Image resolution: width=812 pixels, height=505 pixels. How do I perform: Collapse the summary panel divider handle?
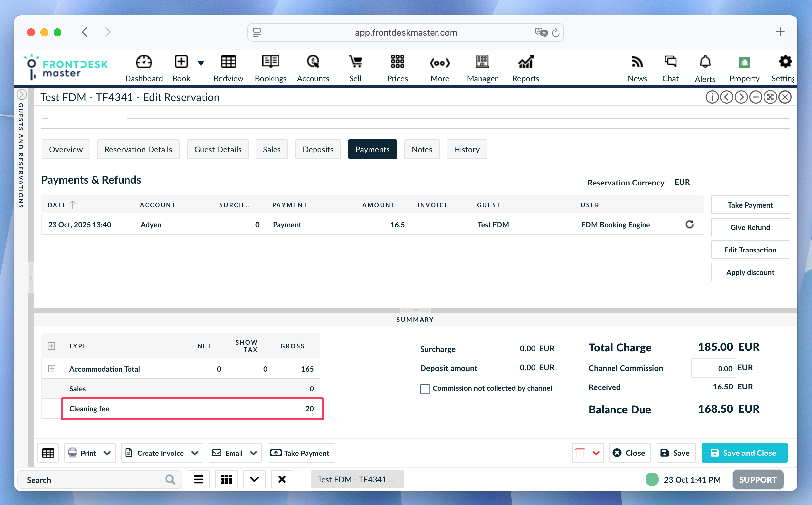(x=415, y=310)
